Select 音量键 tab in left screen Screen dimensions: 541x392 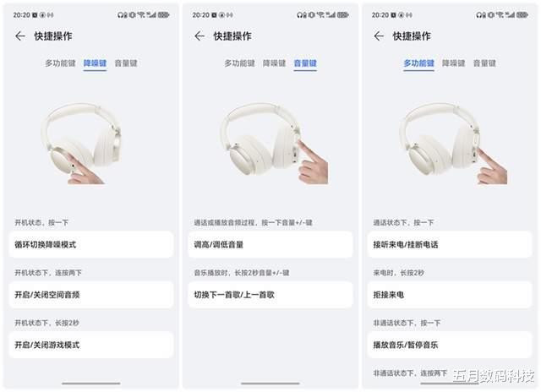pos(126,63)
